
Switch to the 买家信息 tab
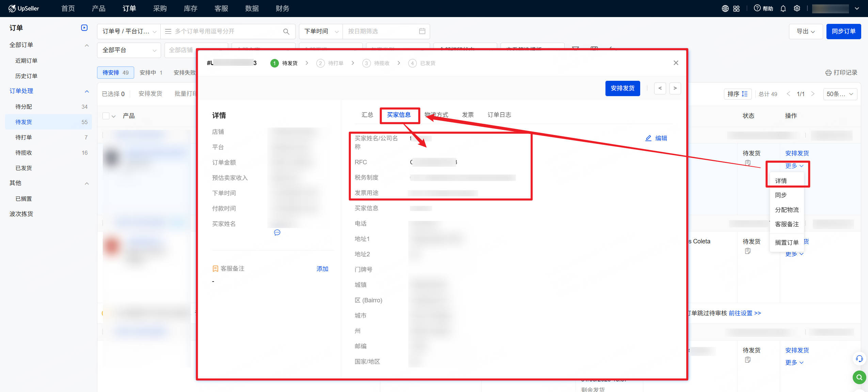click(399, 115)
